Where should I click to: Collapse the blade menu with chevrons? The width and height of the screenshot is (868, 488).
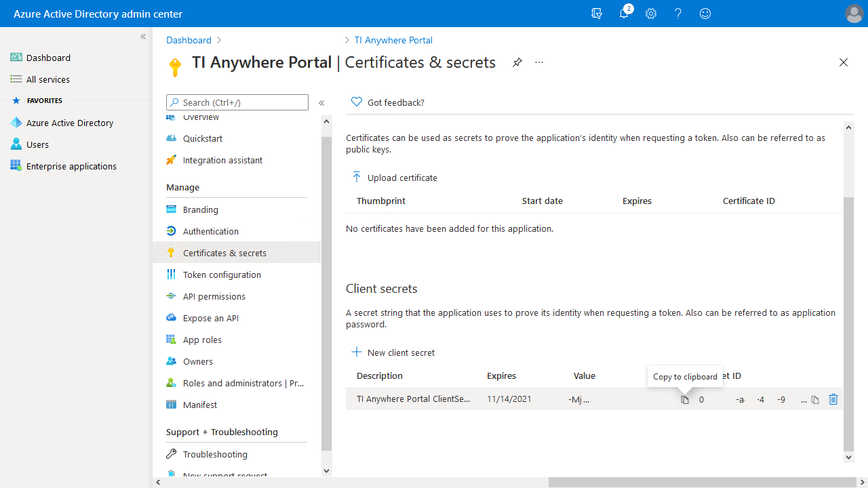321,103
